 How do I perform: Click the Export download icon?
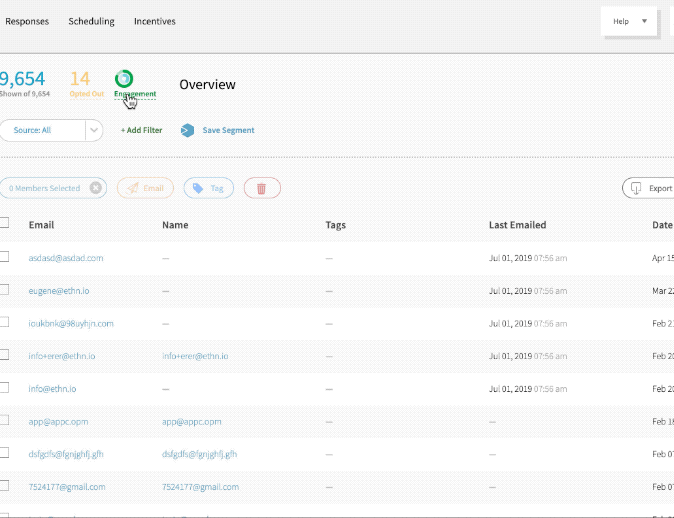(x=636, y=188)
